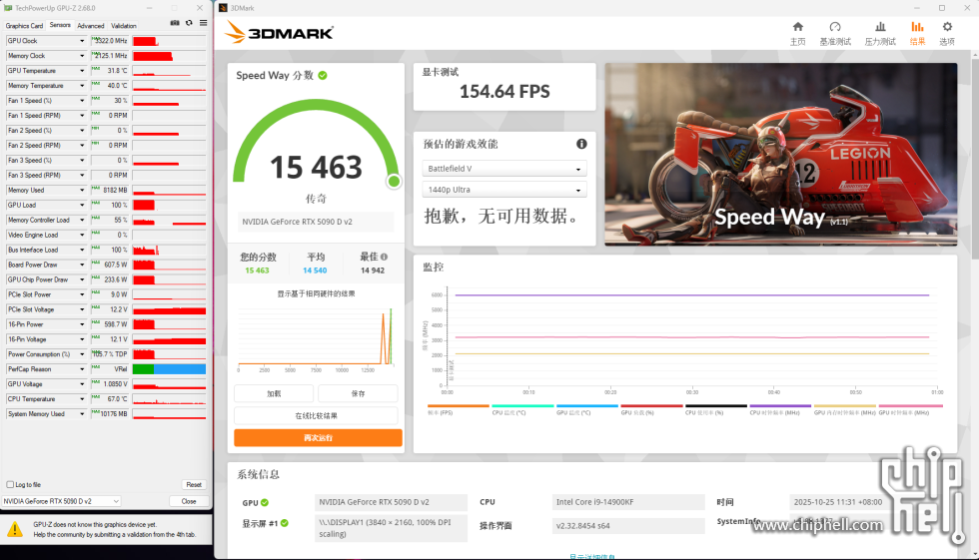
Task: Click the Speed Way score gauge end knob
Action: (x=394, y=182)
